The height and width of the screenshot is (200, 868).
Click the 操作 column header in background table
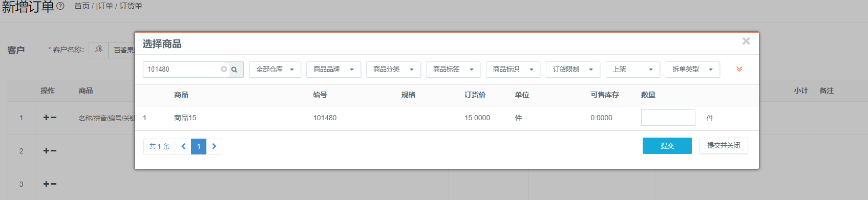pos(48,91)
